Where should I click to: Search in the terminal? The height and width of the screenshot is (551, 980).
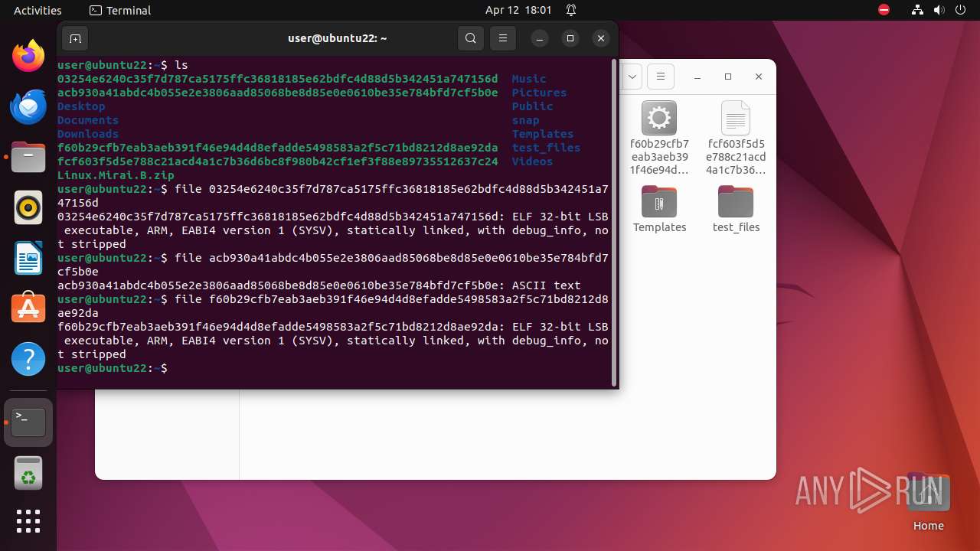coord(471,38)
